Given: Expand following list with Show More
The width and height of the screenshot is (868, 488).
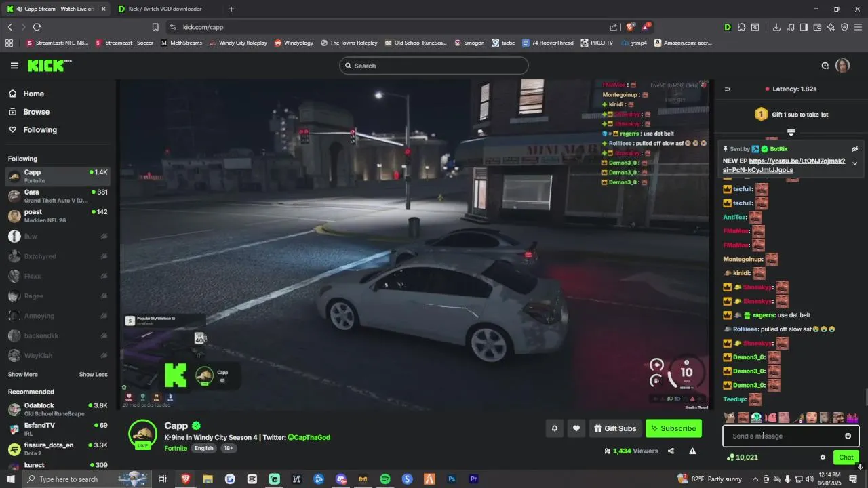Looking at the screenshot, I should click(22, 374).
